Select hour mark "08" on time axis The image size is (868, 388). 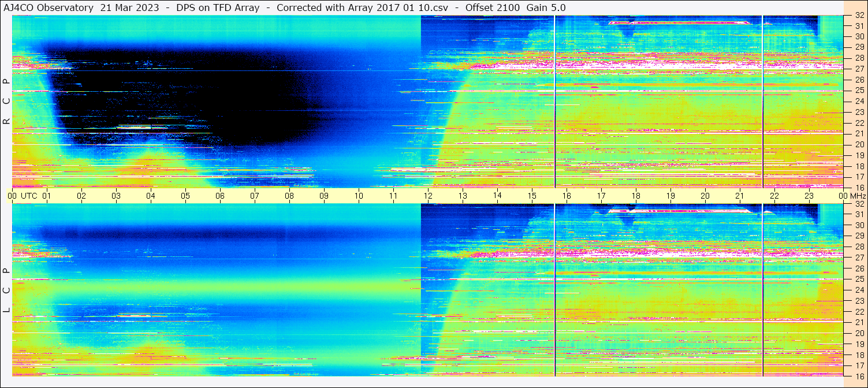(x=289, y=196)
